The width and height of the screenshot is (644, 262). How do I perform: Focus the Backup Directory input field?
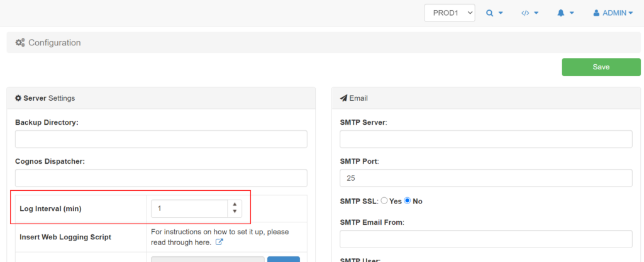(x=161, y=139)
